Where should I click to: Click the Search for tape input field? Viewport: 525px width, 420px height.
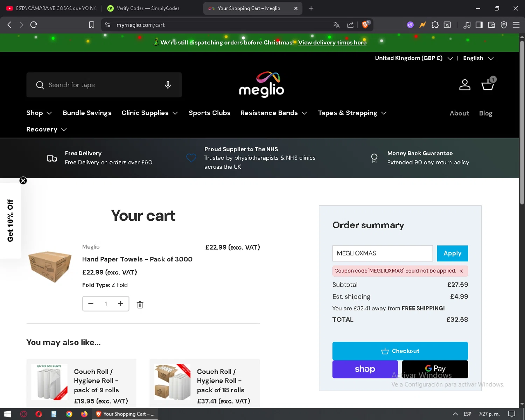coord(104,85)
